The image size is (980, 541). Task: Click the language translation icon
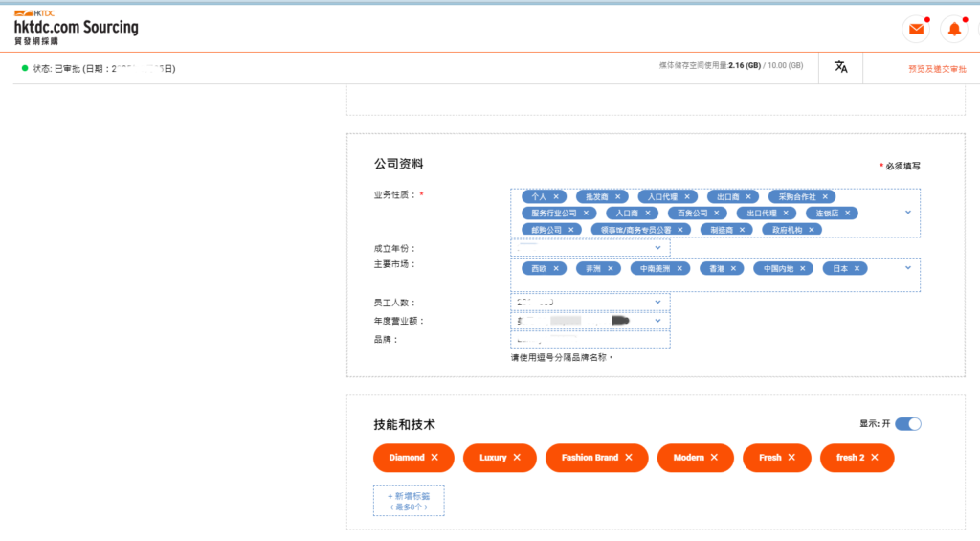pos(840,67)
